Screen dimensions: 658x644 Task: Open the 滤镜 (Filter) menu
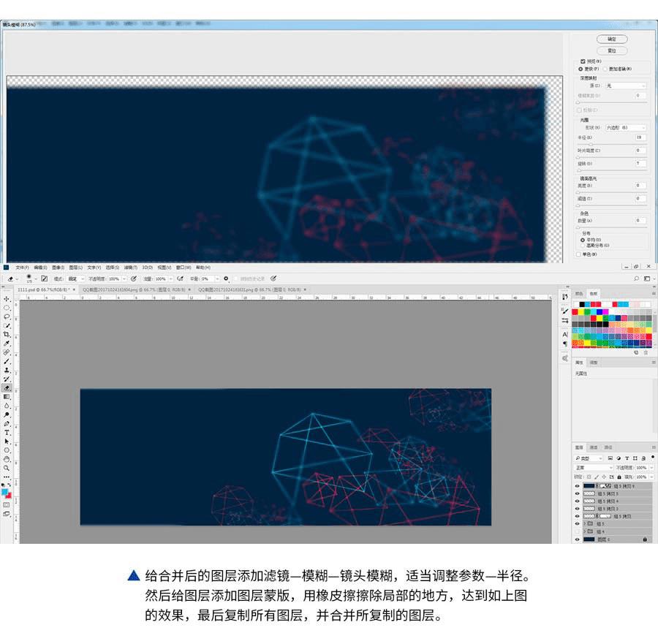pos(131,268)
